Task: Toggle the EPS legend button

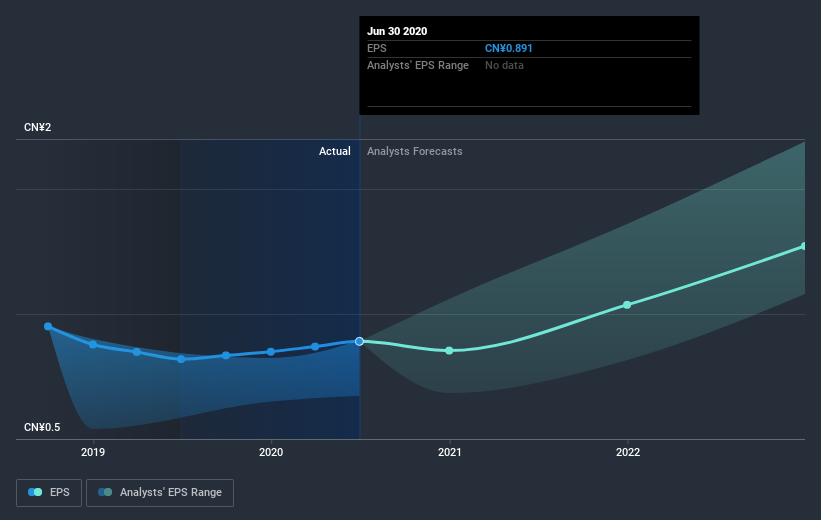Action: [49, 492]
